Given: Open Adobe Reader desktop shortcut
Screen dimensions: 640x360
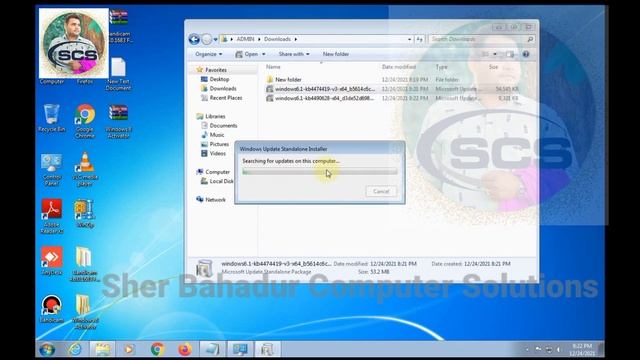Looking at the screenshot, I should pyautogui.click(x=51, y=216).
